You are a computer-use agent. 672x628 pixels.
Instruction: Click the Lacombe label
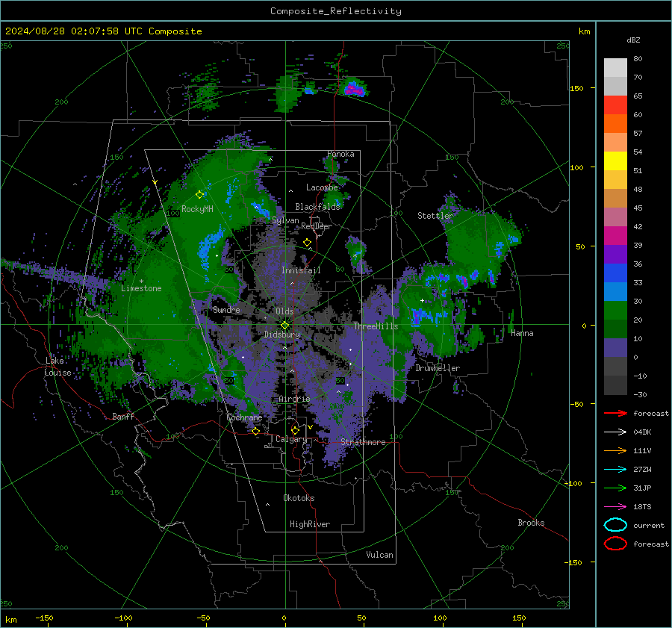click(322, 187)
